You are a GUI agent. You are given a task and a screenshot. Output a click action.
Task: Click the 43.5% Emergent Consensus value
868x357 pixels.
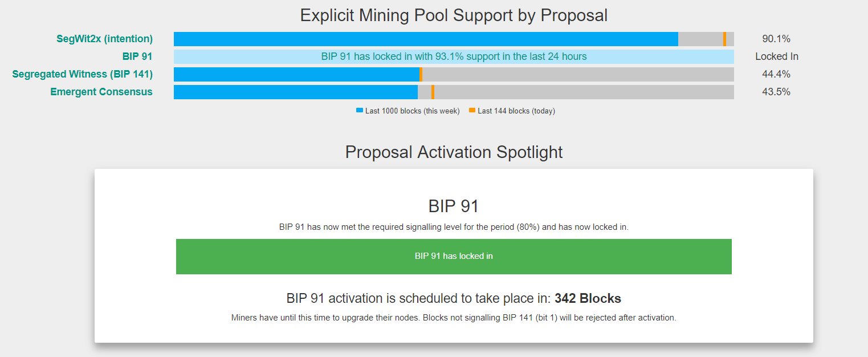[776, 92]
